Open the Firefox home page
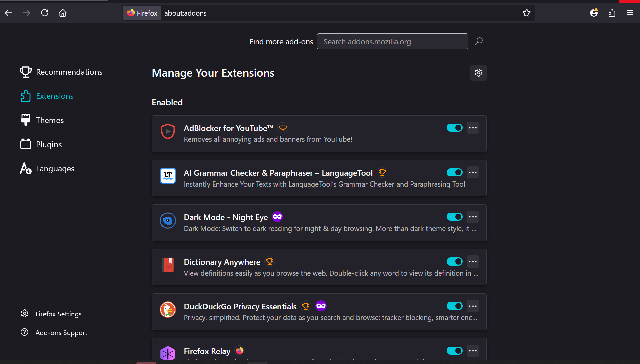The height and width of the screenshot is (364, 640). pyautogui.click(x=63, y=13)
